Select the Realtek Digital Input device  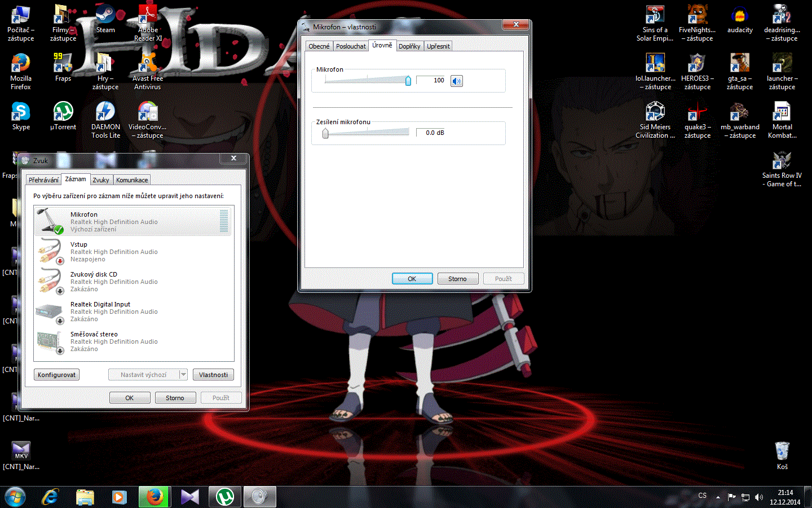point(133,312)
